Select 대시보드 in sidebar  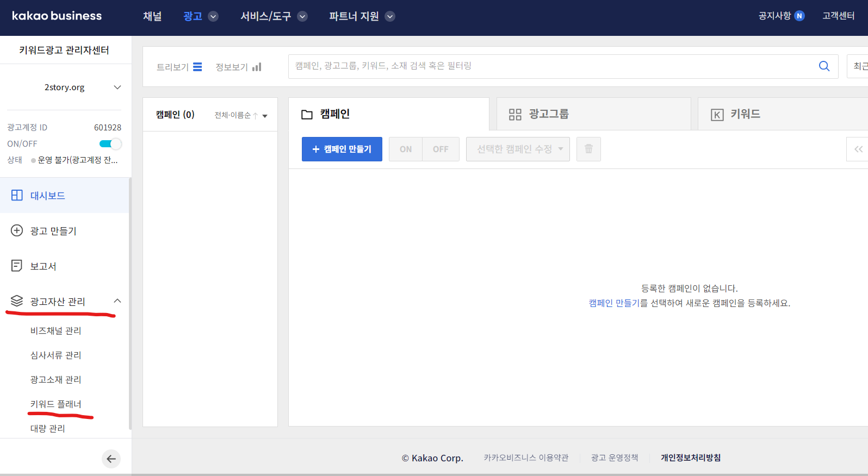pyautogui.click(x=65, y=195)
